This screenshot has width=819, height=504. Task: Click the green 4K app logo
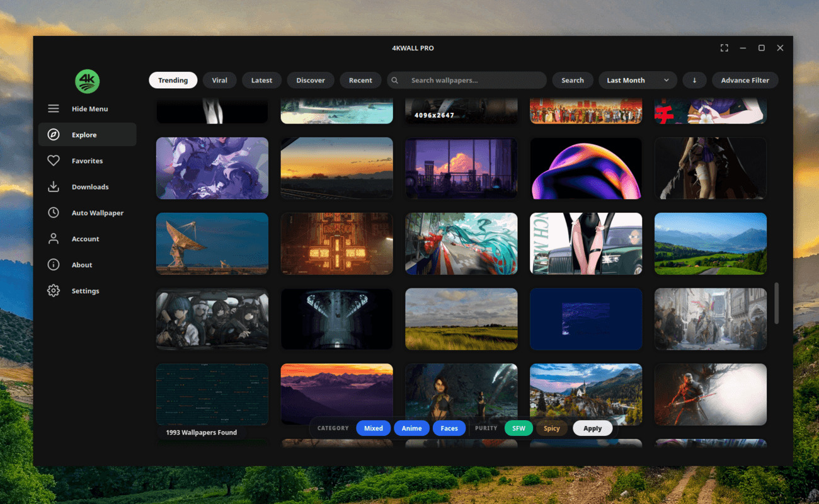pyautogui.click(x=87, y=81)
